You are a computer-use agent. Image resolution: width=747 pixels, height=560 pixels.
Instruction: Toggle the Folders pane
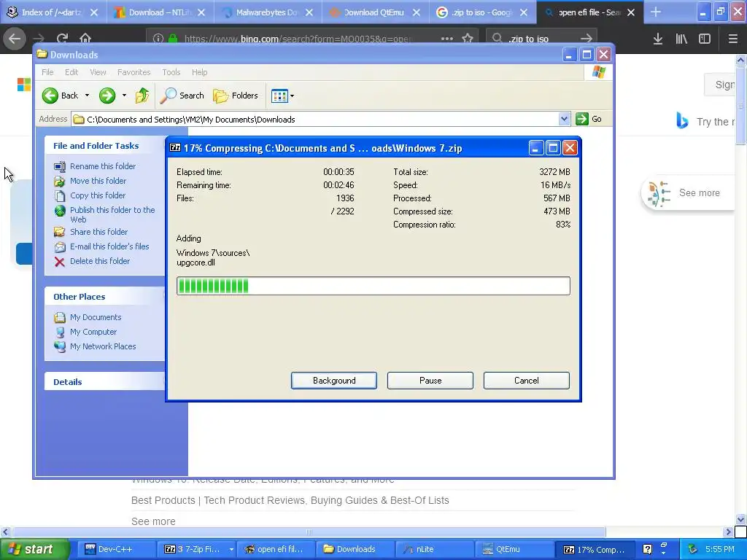click(236, 96)
